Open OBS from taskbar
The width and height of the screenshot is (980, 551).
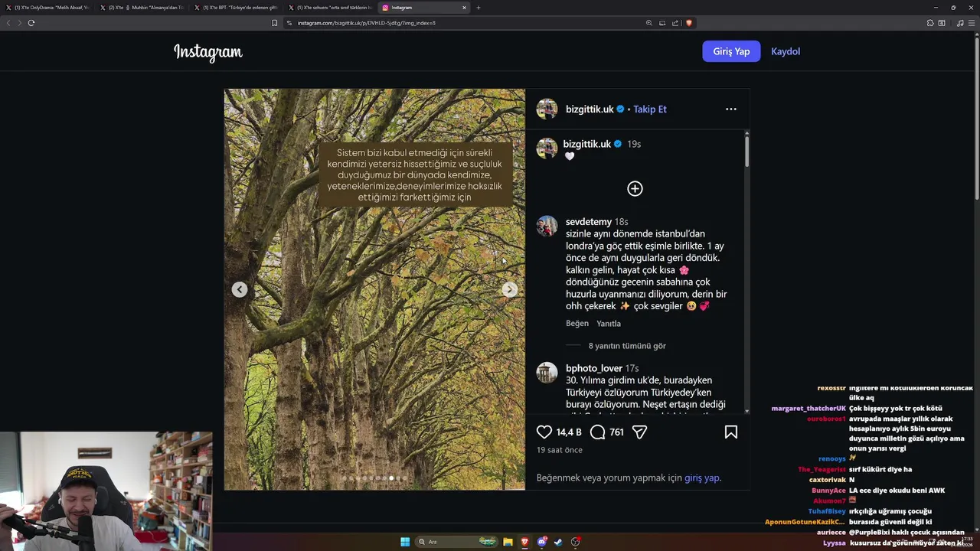click(x=575, y=542)
